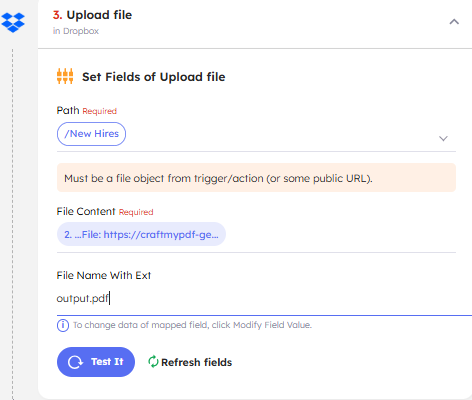Click the Set Fields of Upload file heading
Image resolution: width=472 pixels, height=400 pixels.
click(x=154, y=77)
